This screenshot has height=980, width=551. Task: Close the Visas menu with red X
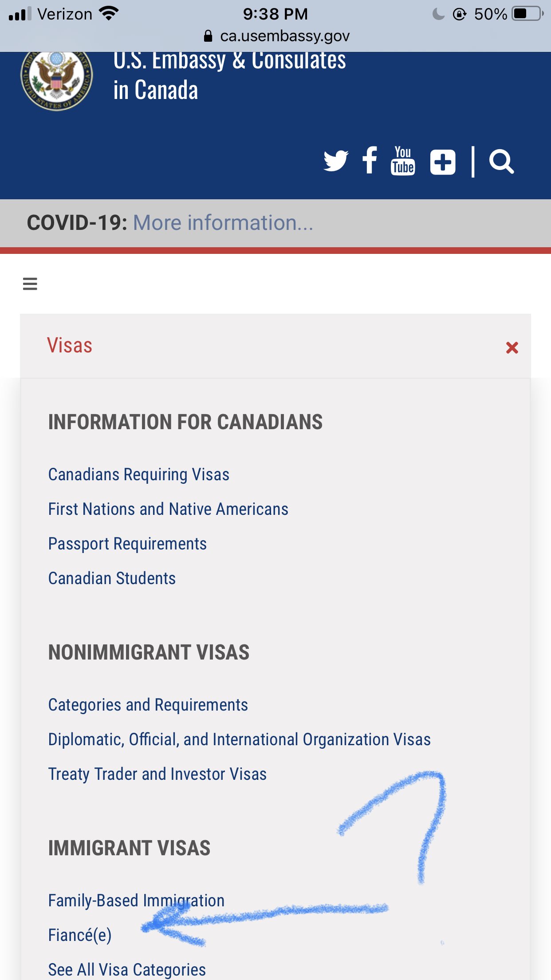(512, 348)
